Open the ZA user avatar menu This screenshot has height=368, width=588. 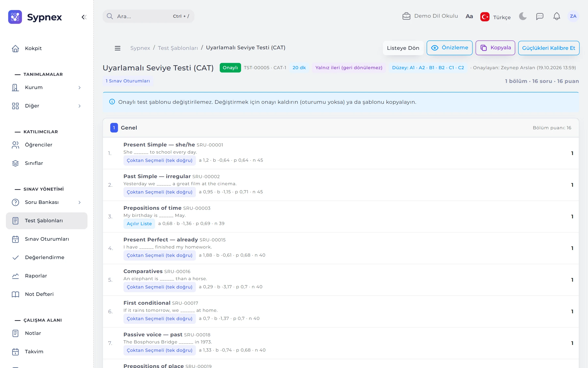[x=573, y=16]
